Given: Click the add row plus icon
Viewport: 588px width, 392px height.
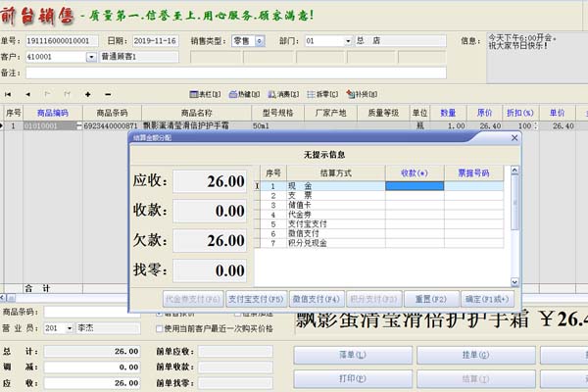Looking at the screenshot, I should (87, 94).
